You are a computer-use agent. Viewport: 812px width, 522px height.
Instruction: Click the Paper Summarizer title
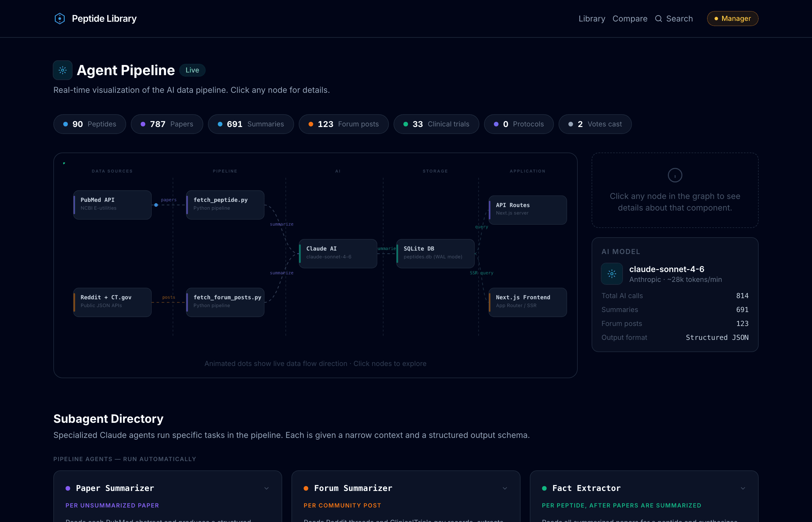coord(115,488)
